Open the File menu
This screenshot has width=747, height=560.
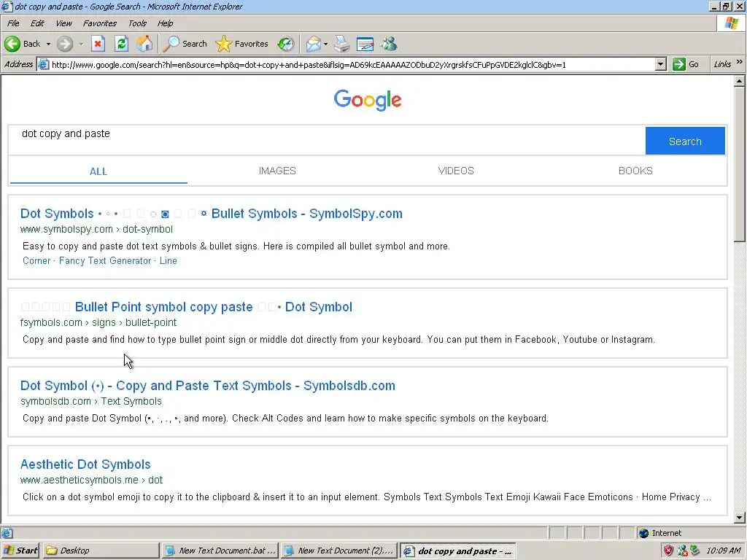pyautogui.click(x=13, y=23)
